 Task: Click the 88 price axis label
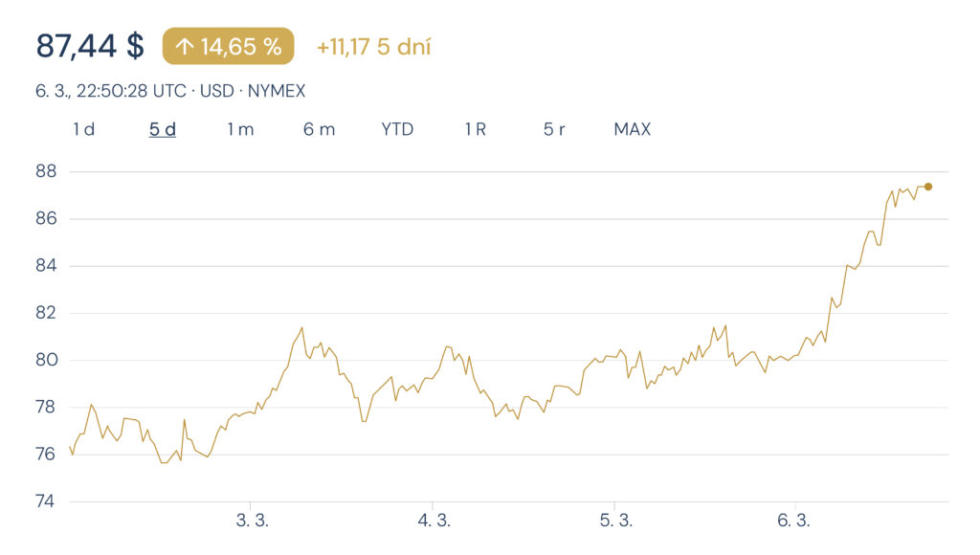pyautogui.click(x=47, y=172)
